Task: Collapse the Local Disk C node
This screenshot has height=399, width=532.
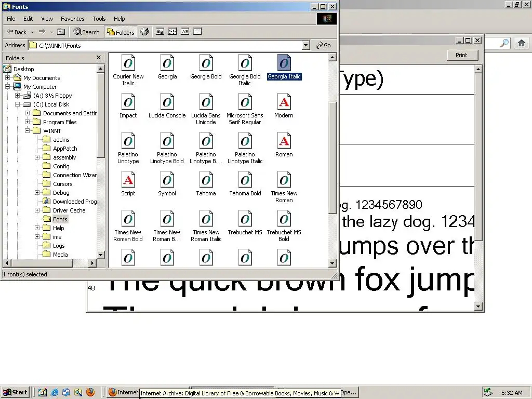Action: [x=17, y=104]
